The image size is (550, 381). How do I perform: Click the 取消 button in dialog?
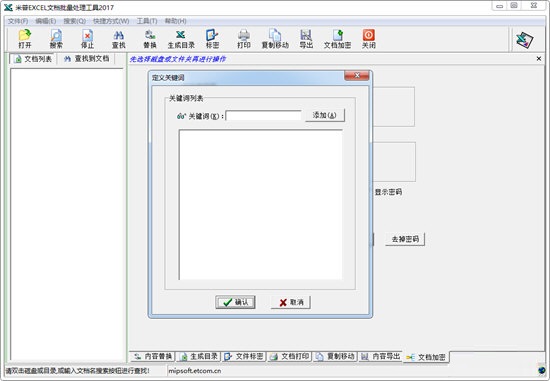(291, 302)
